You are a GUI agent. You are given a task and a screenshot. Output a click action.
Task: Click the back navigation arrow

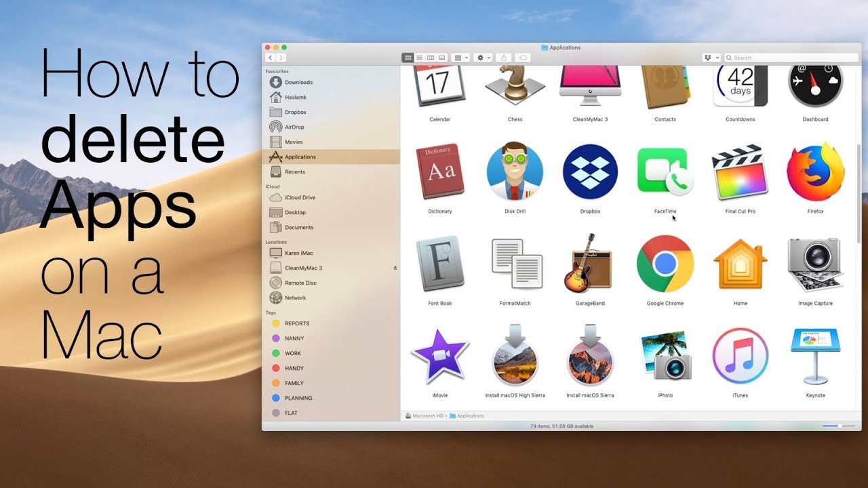click(x=270, y=58)
